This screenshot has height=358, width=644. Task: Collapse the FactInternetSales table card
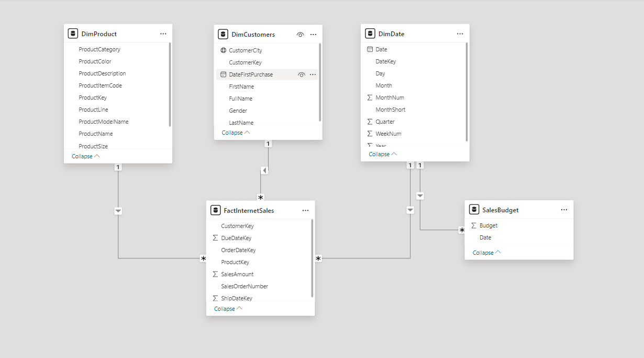pos(228,309)
